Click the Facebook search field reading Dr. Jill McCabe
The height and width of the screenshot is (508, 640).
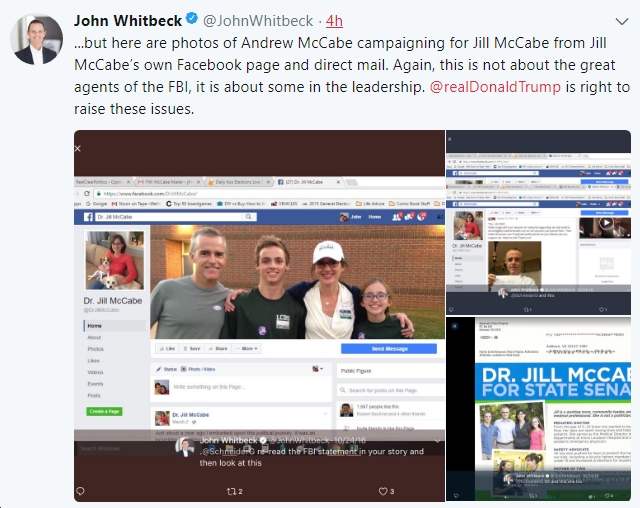point(176,217)
